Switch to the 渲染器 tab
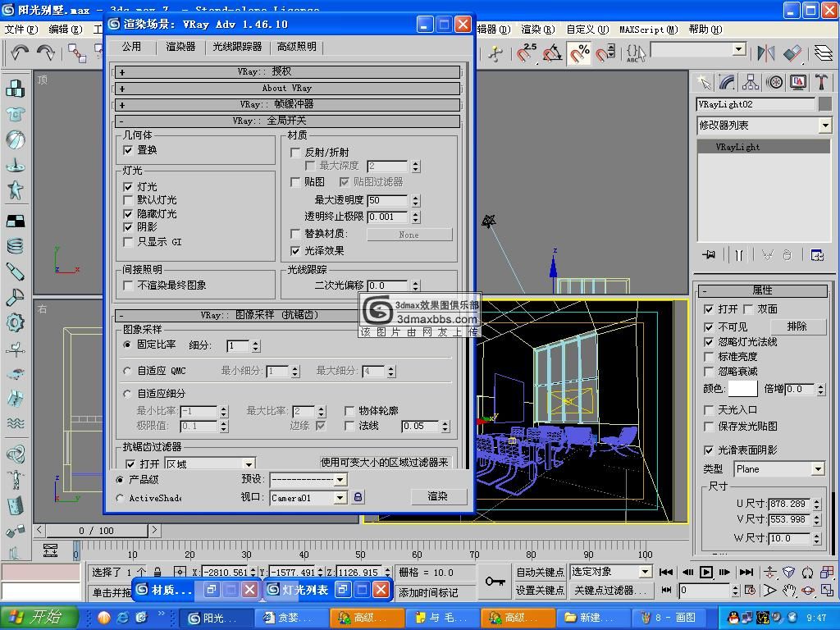Screen dimensions: 840x630 pos(180,47)
